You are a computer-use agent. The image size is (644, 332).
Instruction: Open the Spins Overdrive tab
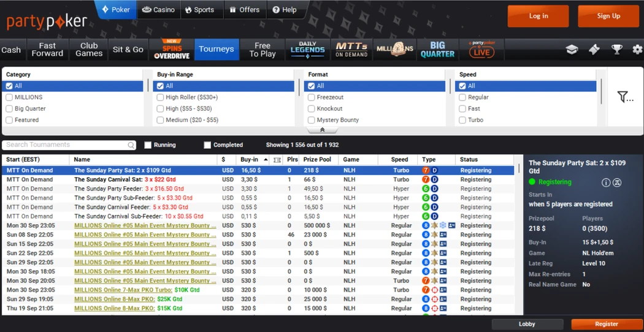coord(171,50)
